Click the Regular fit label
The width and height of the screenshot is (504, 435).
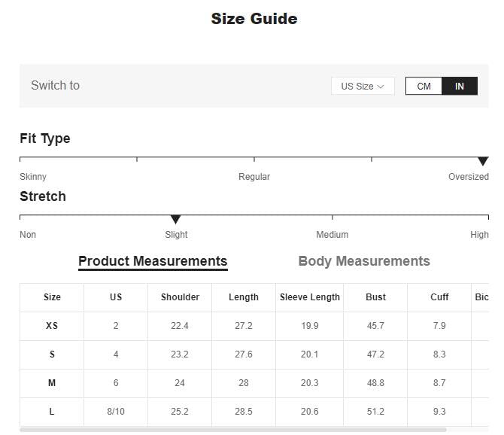click(x=254, y=177)
